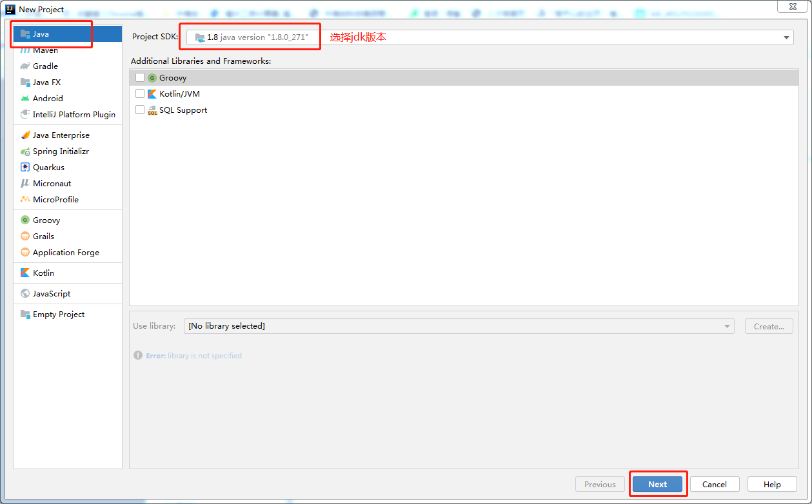The height and width of the screenshot is (504, 812).
Task: Click the 'Use library:' label
Action: click(x=154, y=326)
